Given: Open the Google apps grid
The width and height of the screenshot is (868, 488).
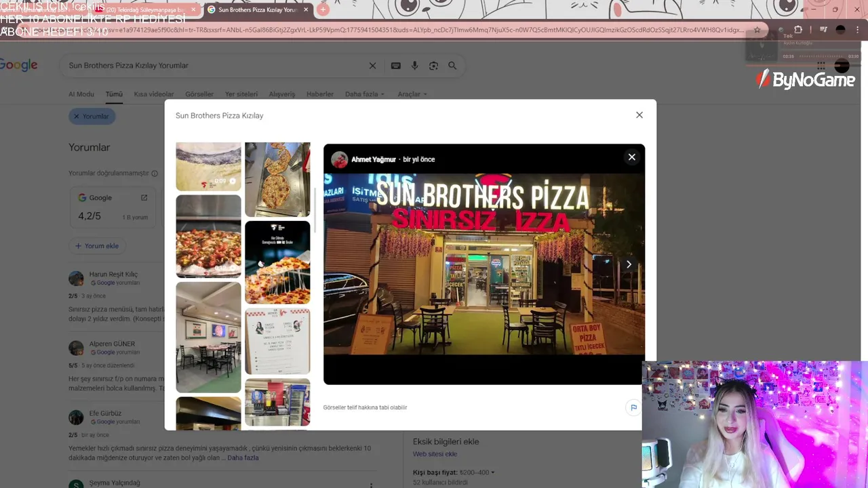Looking at the screenshot, I should (821, 66).
